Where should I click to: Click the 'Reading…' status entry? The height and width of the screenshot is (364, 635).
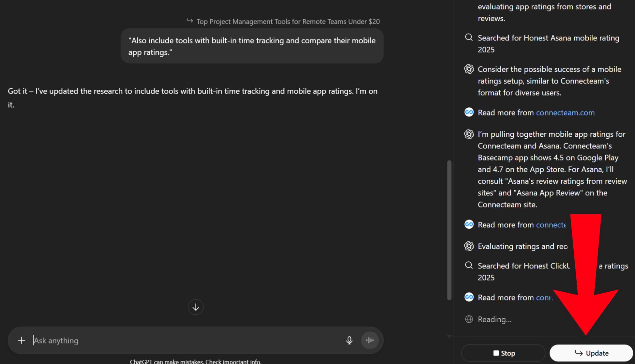point(494,319)
